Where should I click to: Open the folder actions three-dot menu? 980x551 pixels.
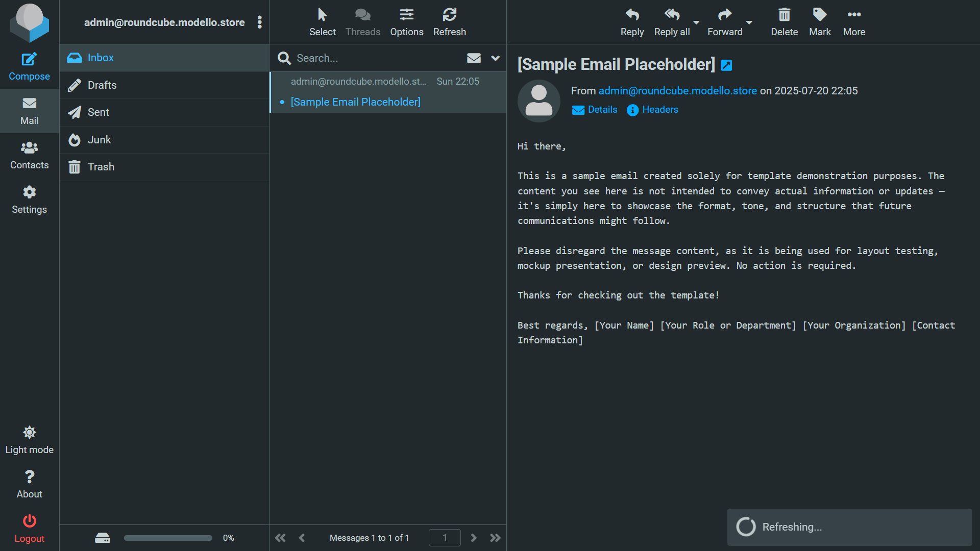point(260,22)
